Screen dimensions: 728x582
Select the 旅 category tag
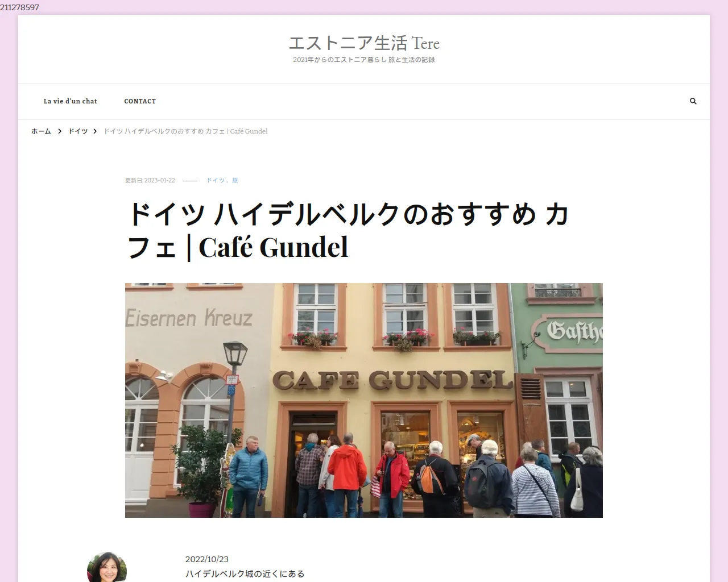click(x=235, y=180)
